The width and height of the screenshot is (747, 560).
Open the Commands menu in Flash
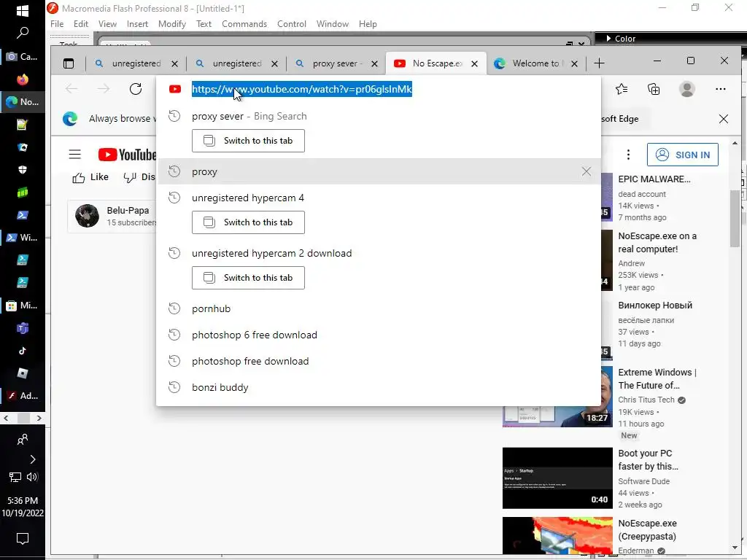click(x=244, y=24)
